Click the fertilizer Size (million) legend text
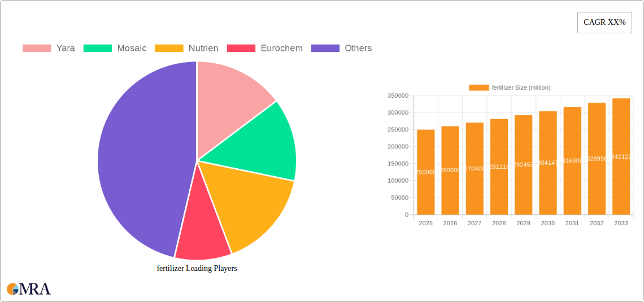The height and width of the screenshot is (302, 644). [x=521, y=87]
